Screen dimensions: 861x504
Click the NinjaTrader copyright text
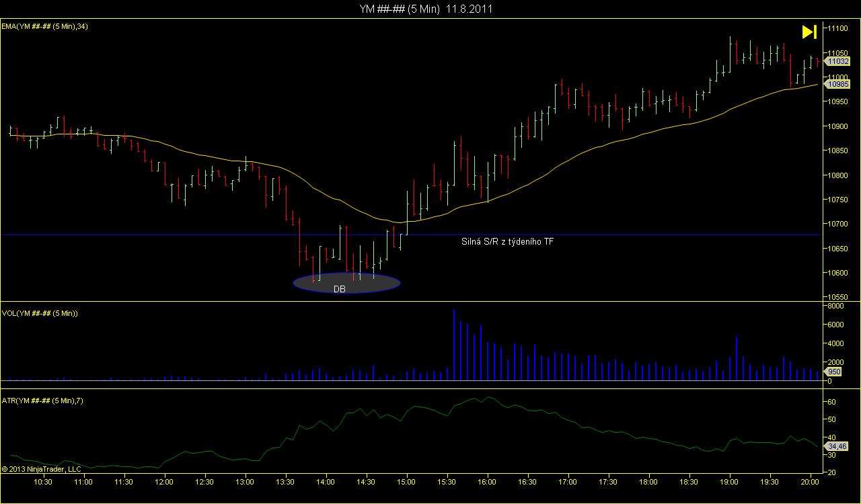42,468
